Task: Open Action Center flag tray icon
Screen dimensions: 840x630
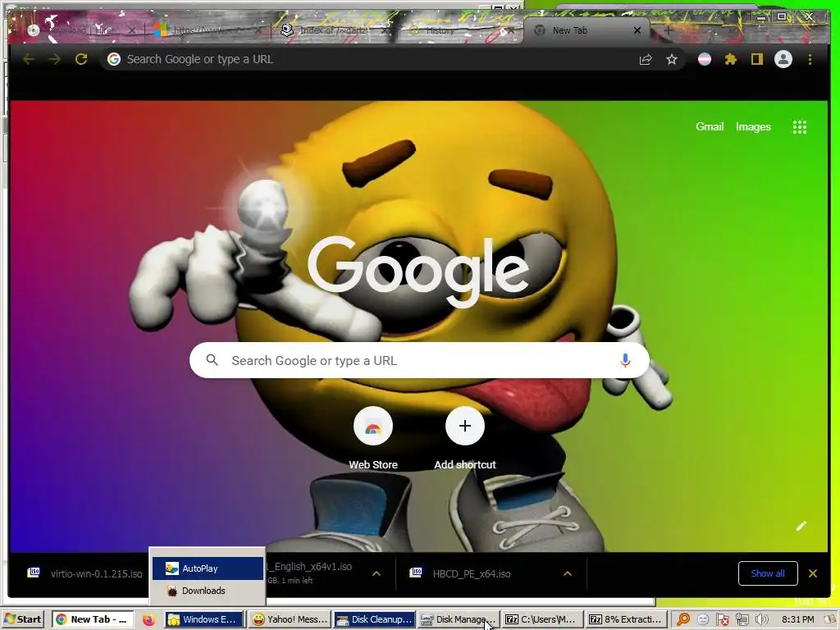Action: [x=723, y=620]
